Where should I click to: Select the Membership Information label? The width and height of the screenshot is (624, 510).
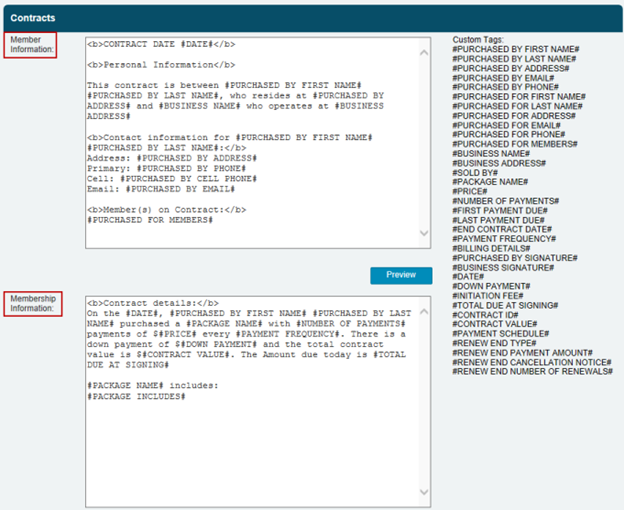point(33,303)
